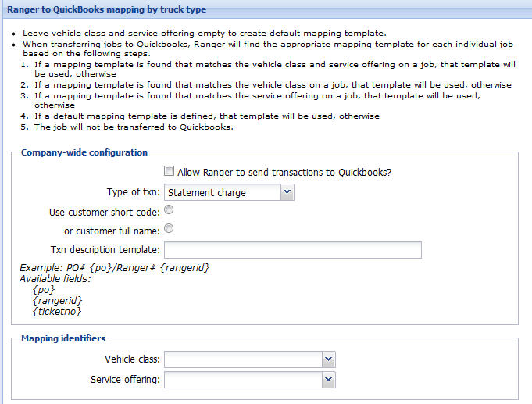The image size is (532, 404).
Task: Click the Service offering dropdown arrow icon
Action: point(327,379)
